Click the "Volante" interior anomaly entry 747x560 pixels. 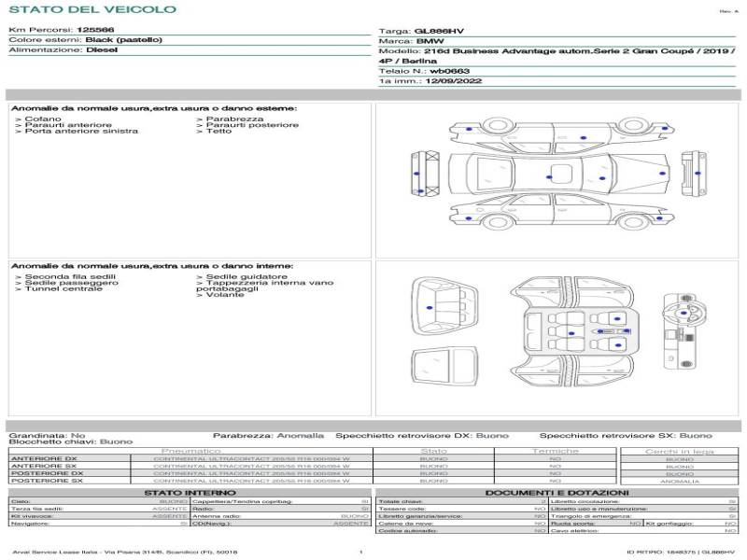click(x=225, y=295)
